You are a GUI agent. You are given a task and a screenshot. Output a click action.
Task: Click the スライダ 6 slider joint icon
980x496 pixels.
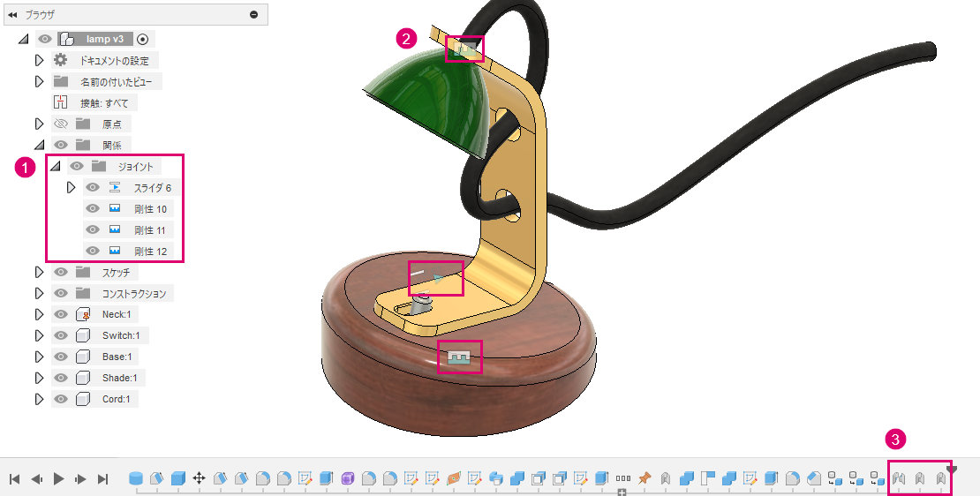click(x=115, y=187)
